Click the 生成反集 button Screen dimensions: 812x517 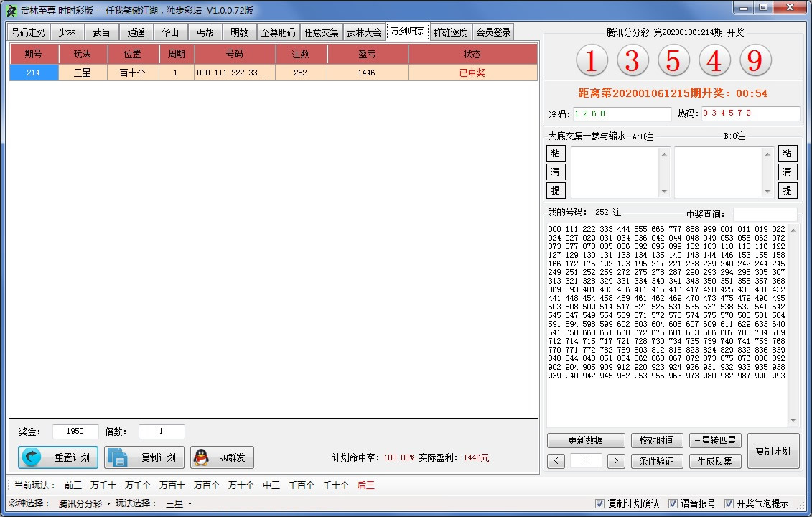click(x=714, y=461)
